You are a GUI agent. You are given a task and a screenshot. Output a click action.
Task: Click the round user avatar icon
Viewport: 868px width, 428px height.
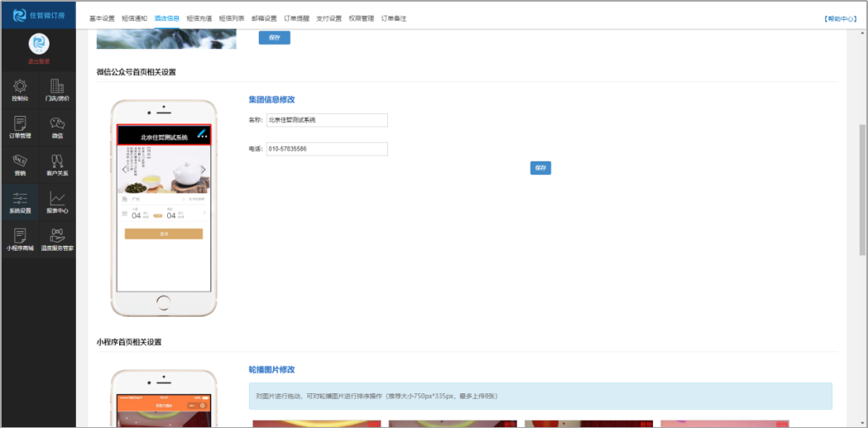click(x=39, y=43)
